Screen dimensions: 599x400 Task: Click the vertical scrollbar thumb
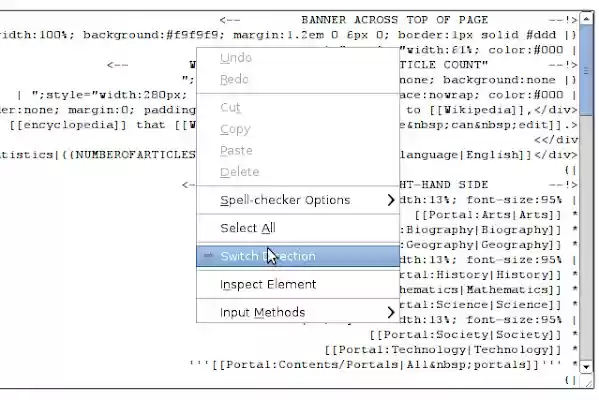point(586,70)
